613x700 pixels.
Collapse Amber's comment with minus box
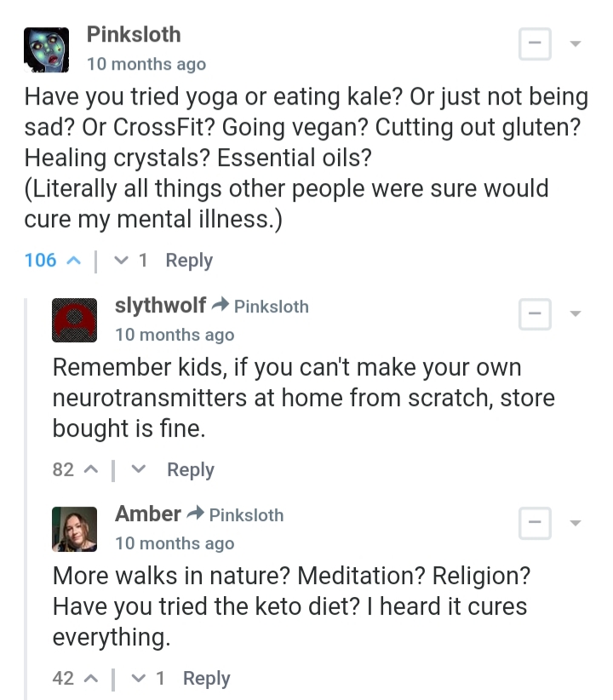point(535,522)
